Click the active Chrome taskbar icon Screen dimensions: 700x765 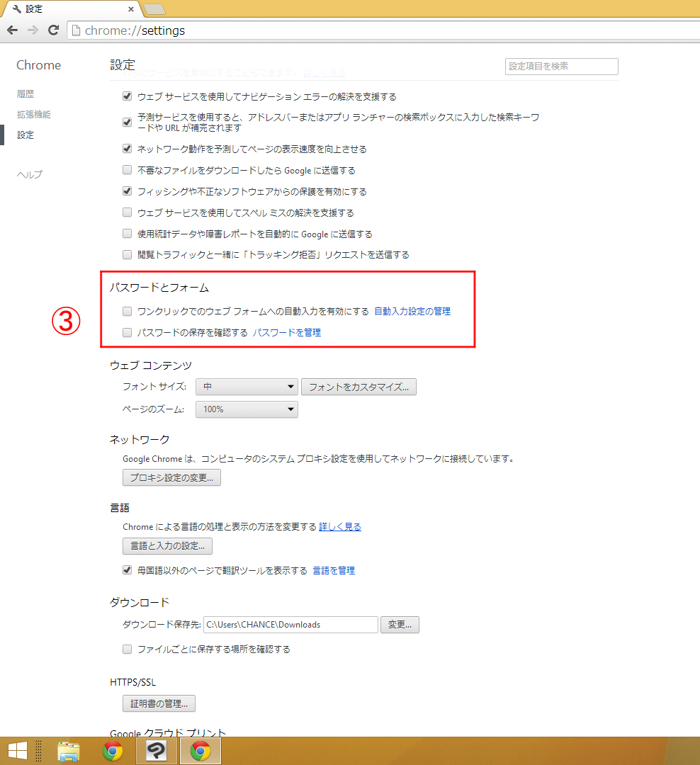pos(201,751)
